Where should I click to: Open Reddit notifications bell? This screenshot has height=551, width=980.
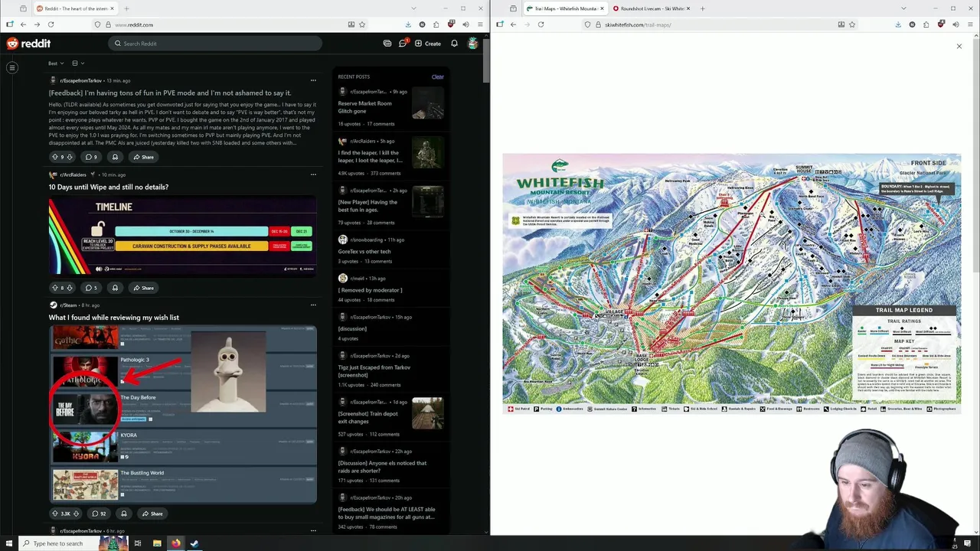(x=454, y=44)
